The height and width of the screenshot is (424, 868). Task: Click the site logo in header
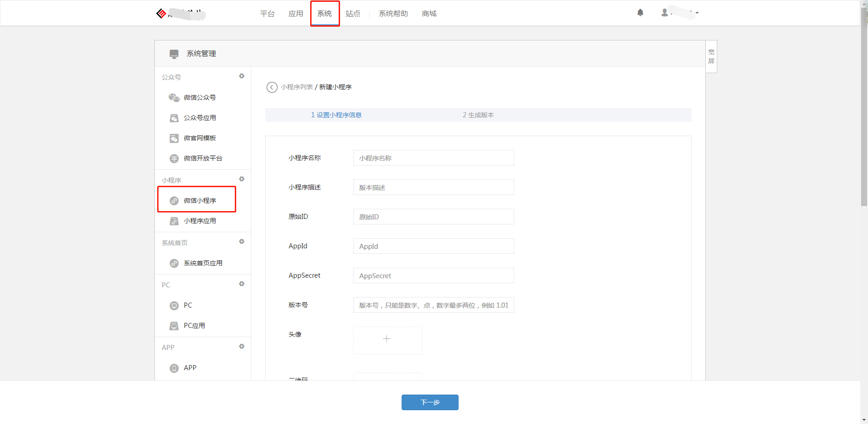pos(181,13)
